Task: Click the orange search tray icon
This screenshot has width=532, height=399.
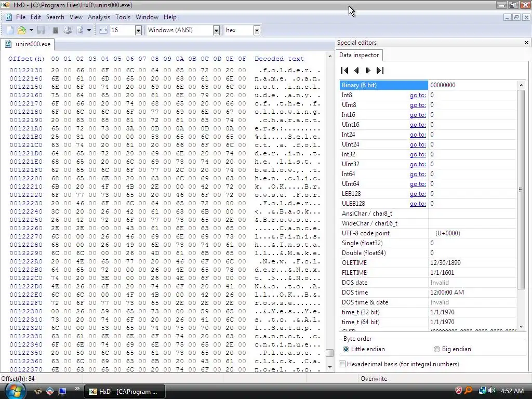Action: click(468, 391)
